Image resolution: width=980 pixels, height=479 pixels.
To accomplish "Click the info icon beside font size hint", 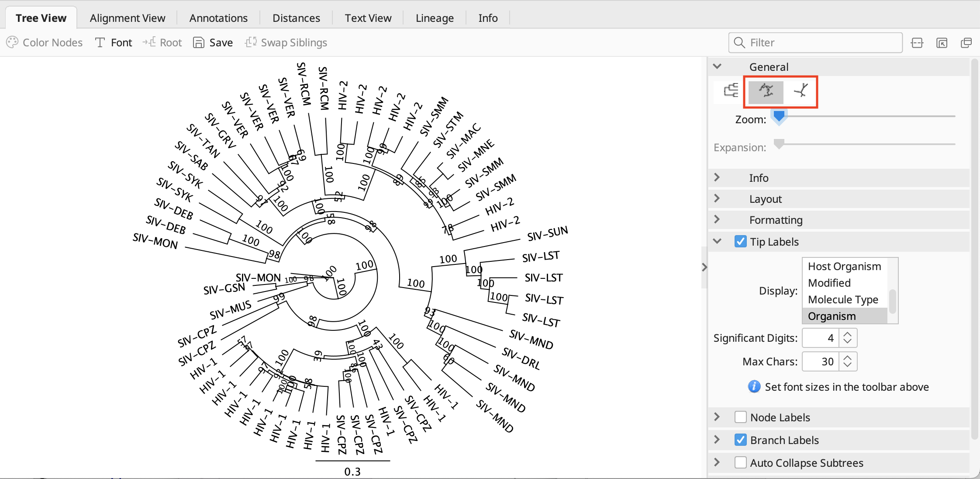I will [754, 387].
